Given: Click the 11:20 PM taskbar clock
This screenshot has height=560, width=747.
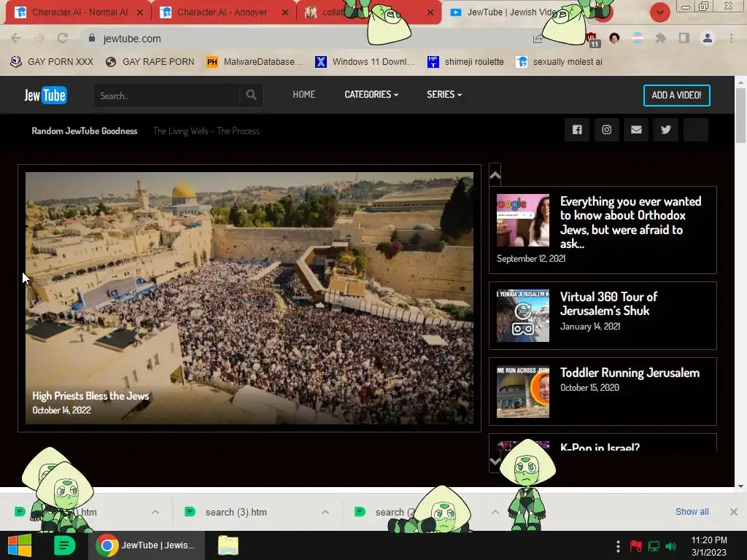Looking at the screenshot, I should [709, 540].
